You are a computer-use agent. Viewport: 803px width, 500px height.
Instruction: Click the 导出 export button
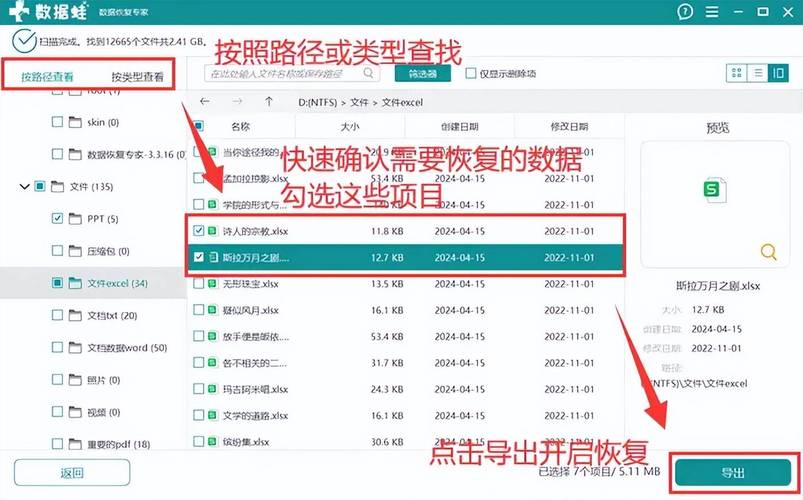click(x=733, y=472)
